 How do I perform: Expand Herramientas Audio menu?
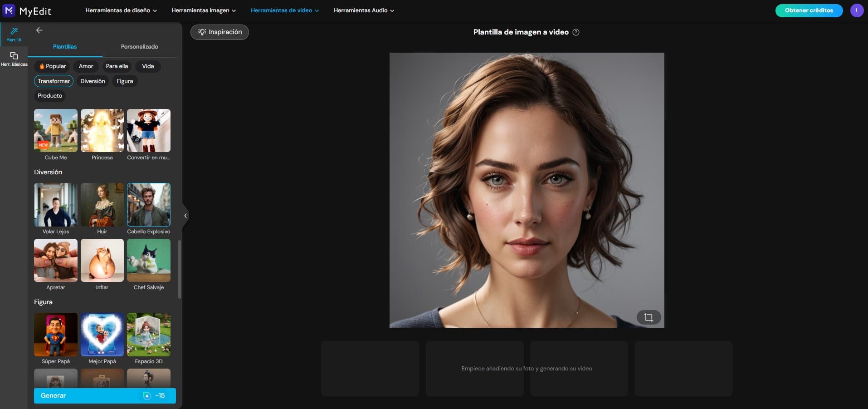click(x=364, y=10)
